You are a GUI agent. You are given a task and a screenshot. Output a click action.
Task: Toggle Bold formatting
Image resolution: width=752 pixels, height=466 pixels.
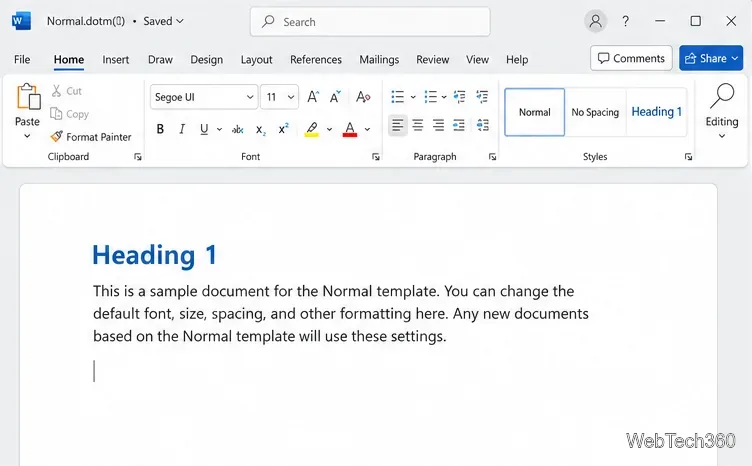coord(160,129)
